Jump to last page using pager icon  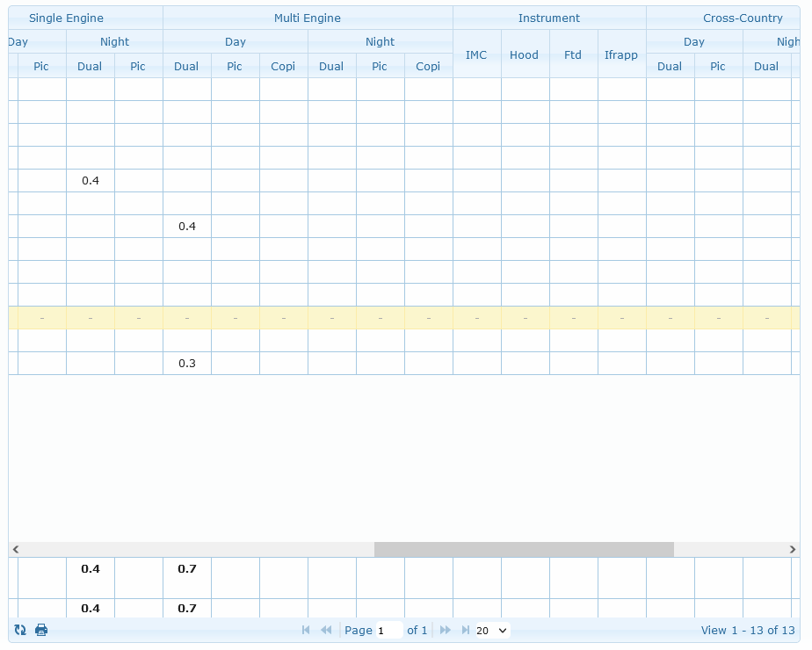465,630
